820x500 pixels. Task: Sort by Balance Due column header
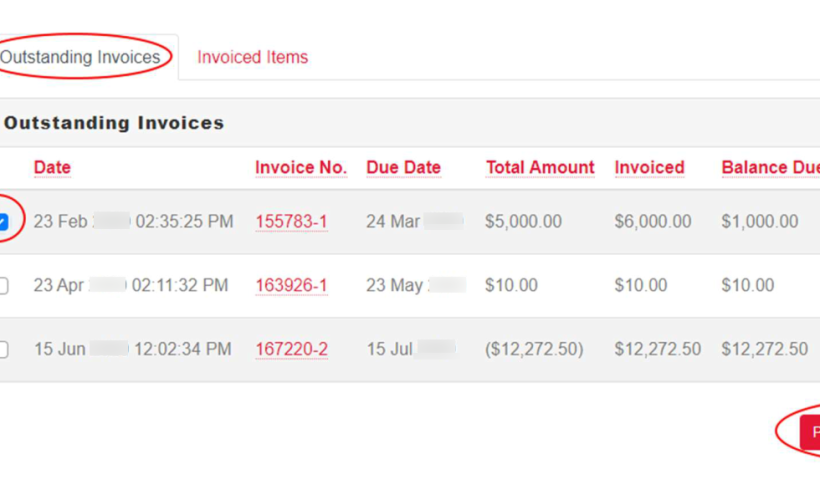tap(771, 167)
